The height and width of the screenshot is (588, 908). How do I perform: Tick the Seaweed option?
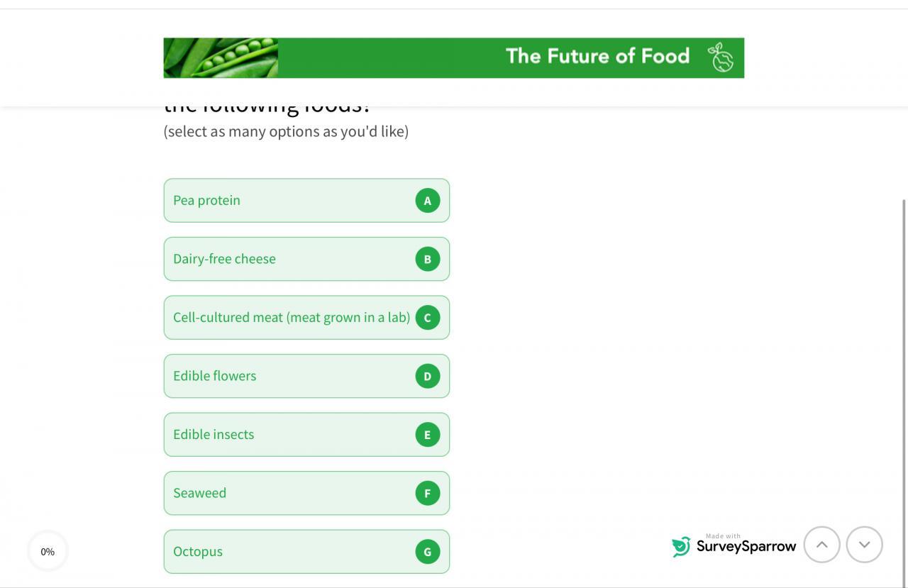pos(284,493)
